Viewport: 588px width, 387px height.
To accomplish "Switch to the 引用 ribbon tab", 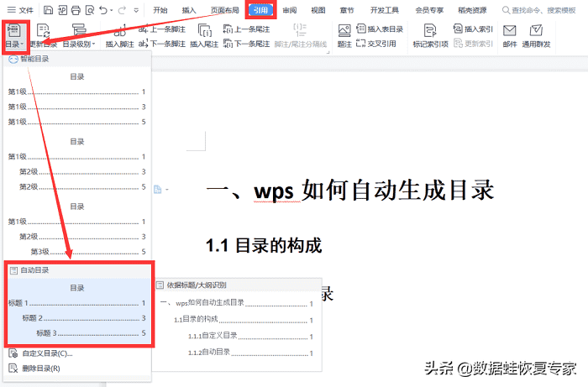I will click(x=260, y=10).
